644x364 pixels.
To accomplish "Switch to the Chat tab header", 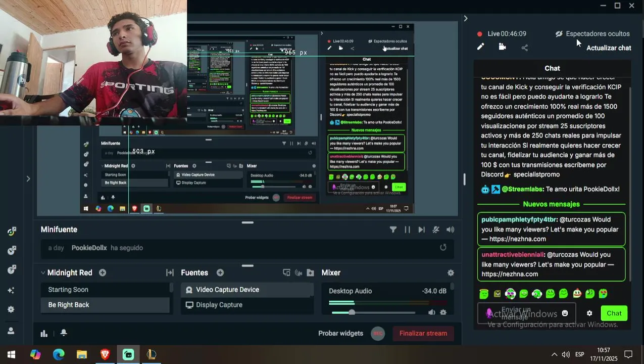I will pyautogui.click(x=552, y=68).
